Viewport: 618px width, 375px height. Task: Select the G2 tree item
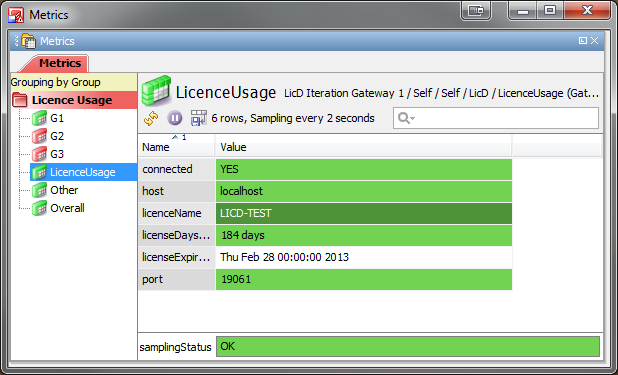point(57,136)
